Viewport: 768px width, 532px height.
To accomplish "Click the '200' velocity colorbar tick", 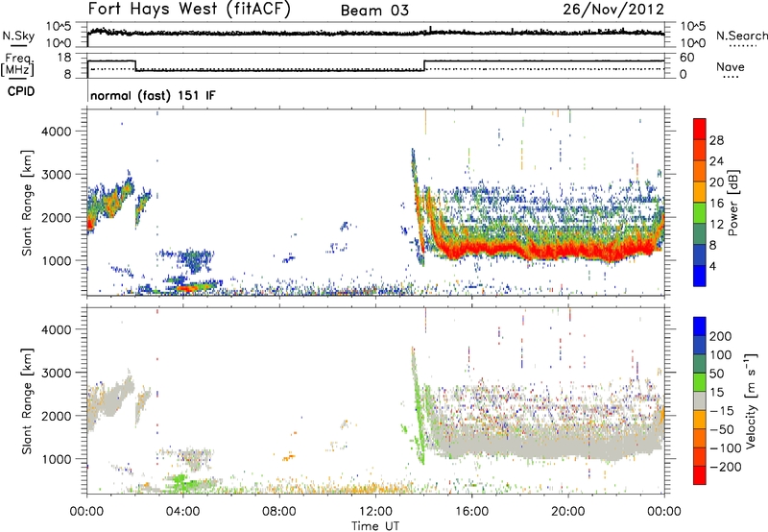I will pos(721,336).
